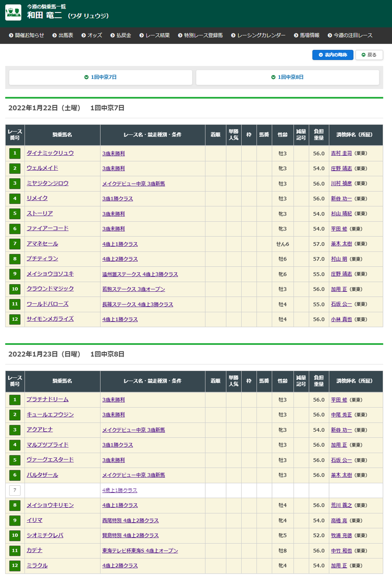Go to the 馬場情報 menu item

(x=306, y=36)
